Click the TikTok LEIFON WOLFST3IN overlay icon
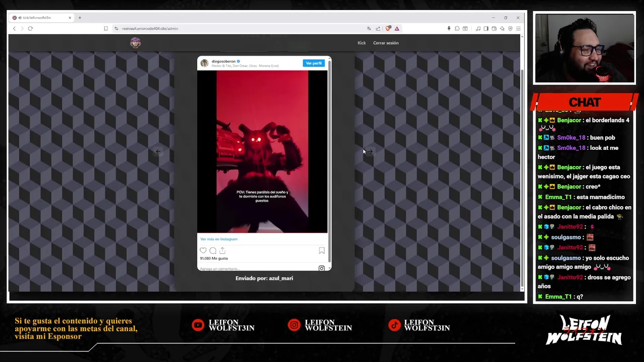The height and width of the screenshot is (362, 644). coord(394,325)
